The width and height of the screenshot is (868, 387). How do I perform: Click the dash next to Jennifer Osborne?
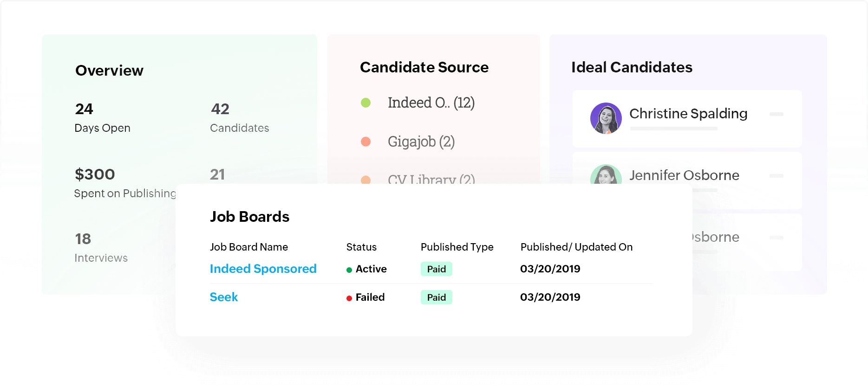(x=776, y=176)
